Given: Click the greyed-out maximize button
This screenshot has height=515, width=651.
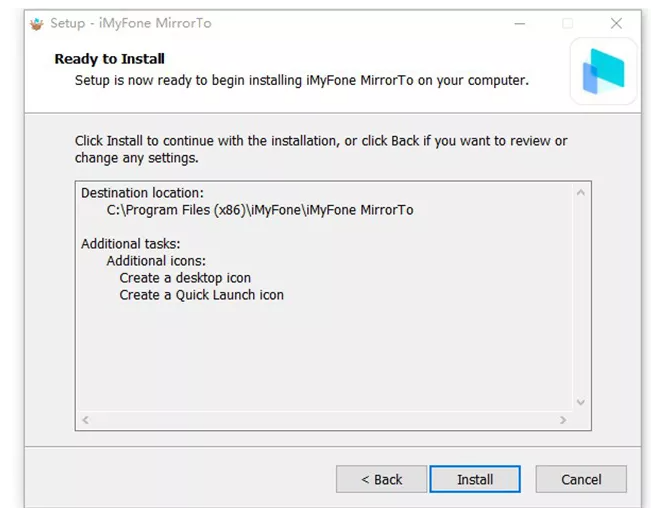Looking at the screenshot, I should [568, 23].
